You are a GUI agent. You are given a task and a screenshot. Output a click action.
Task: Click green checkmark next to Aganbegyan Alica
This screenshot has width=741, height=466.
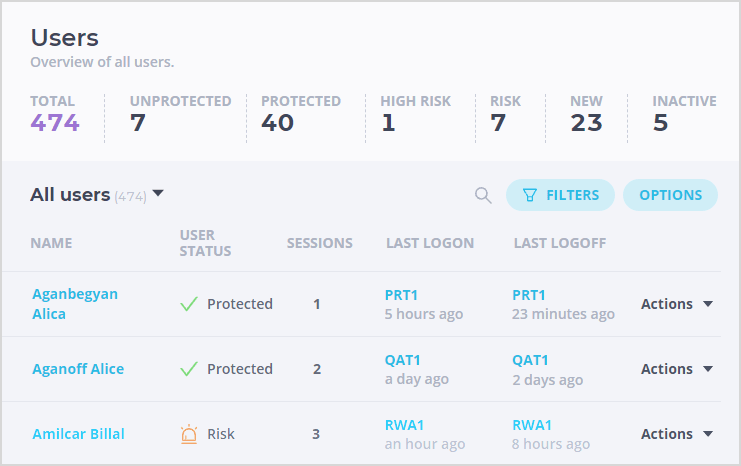click(189, 304)
